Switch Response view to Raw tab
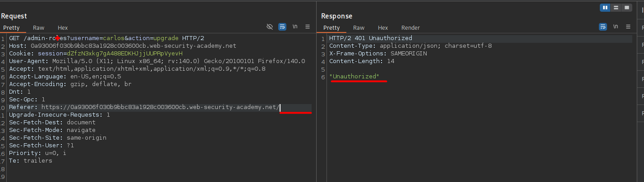The height and width of the screenshot is (182, 644). [359, 28]
